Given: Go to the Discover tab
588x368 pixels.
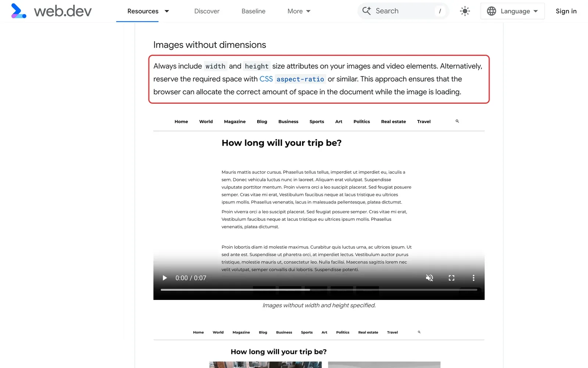Looking at the screenshot, I should pyautogui.click(x=207, y=11).
